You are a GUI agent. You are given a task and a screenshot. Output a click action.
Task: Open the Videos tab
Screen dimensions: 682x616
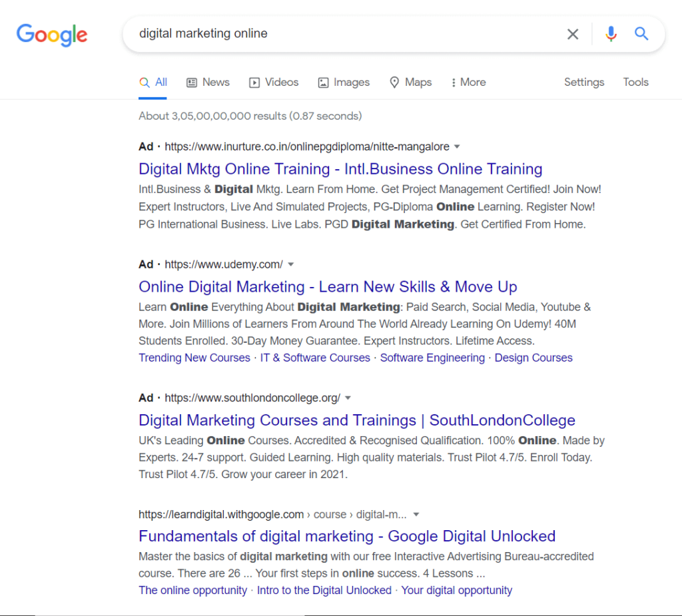[x=274, y=82]
